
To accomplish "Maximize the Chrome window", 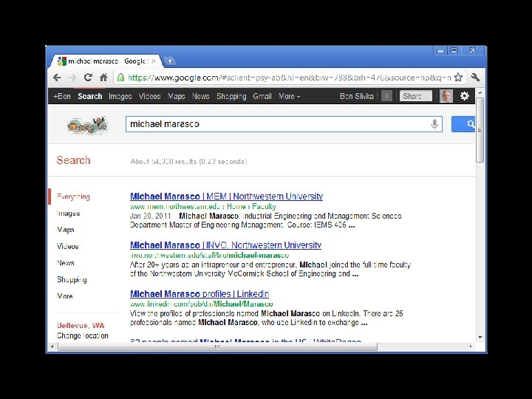I will coord(454,50).
